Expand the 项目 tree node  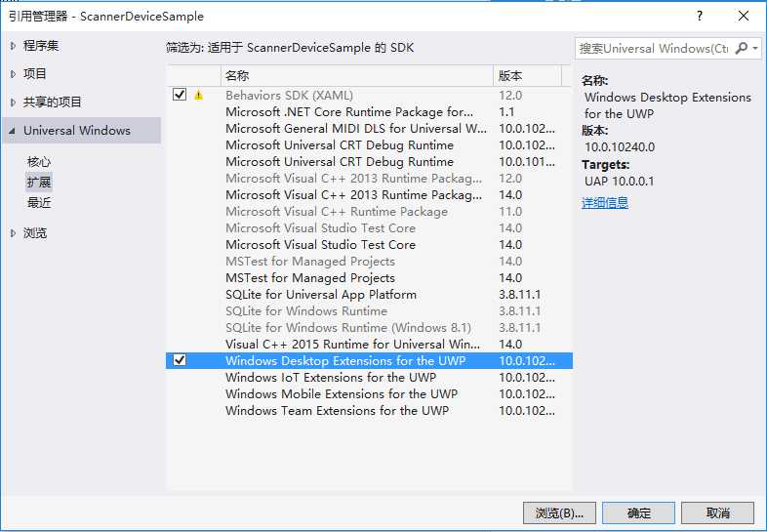pyautogui.click(x=14, y=74)
